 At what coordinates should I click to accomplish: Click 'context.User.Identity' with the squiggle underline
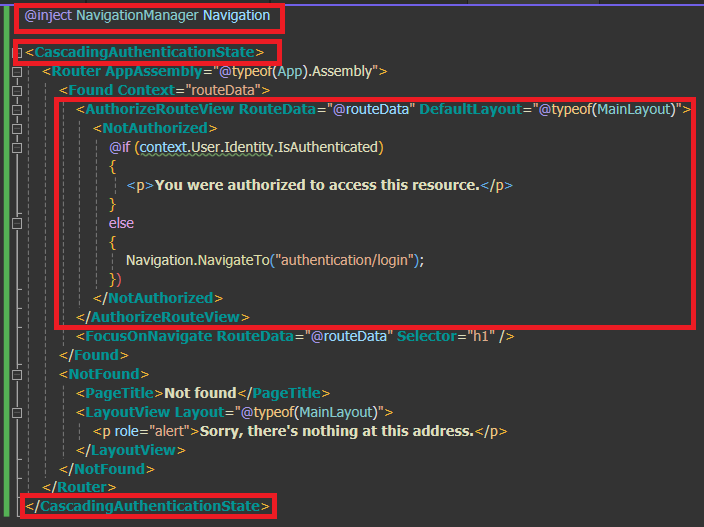pos(207,147)
